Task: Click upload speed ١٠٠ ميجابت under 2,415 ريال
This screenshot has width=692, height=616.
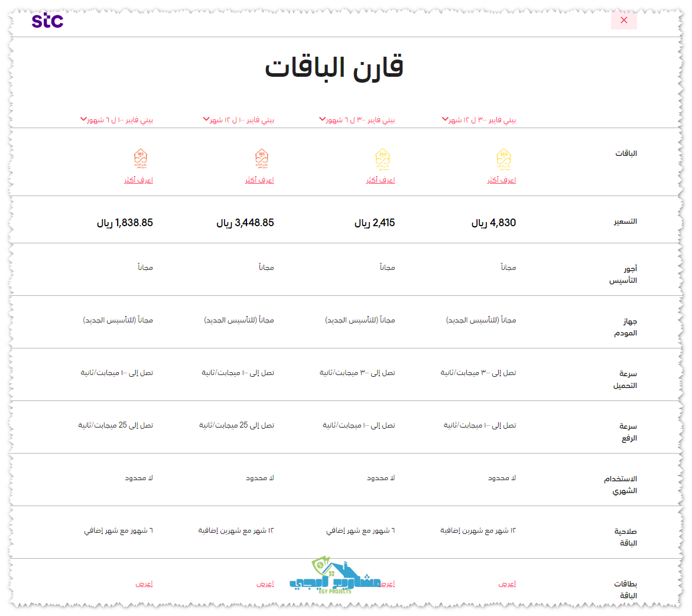Action: click(359, 425)
